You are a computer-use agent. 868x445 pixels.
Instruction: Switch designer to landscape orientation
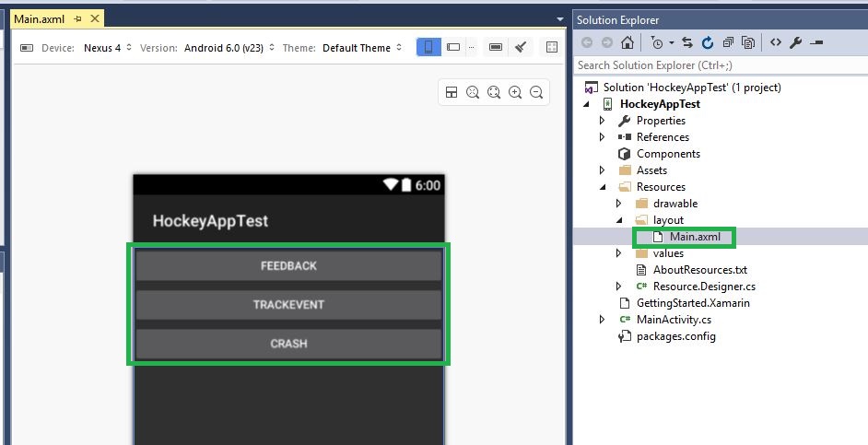pyautogui.click(x=453, y=48)
